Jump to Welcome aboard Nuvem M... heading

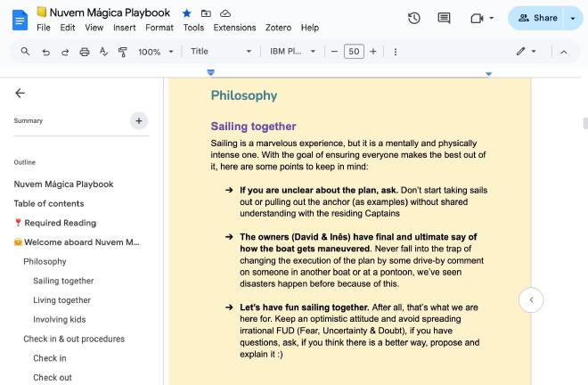(77, 242)
